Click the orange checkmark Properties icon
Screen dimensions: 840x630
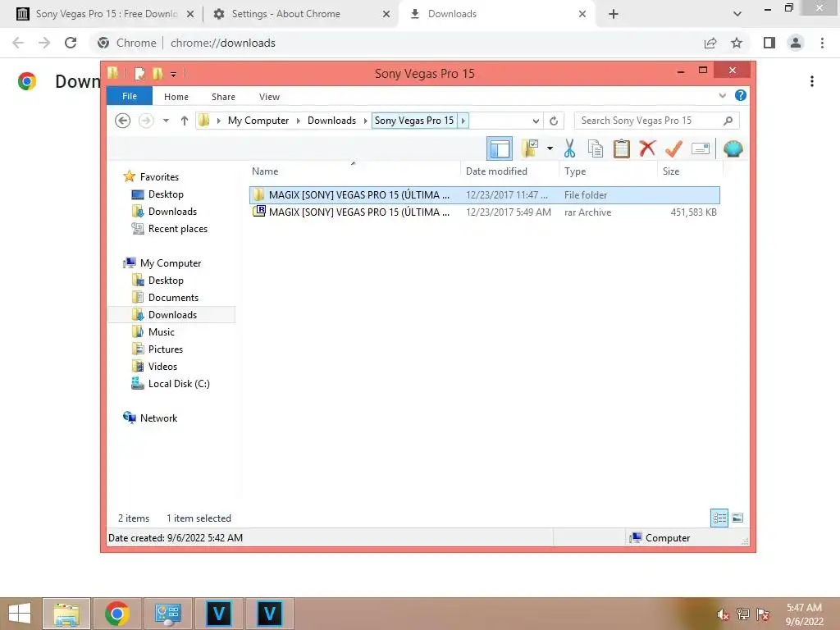coord(674,148)
